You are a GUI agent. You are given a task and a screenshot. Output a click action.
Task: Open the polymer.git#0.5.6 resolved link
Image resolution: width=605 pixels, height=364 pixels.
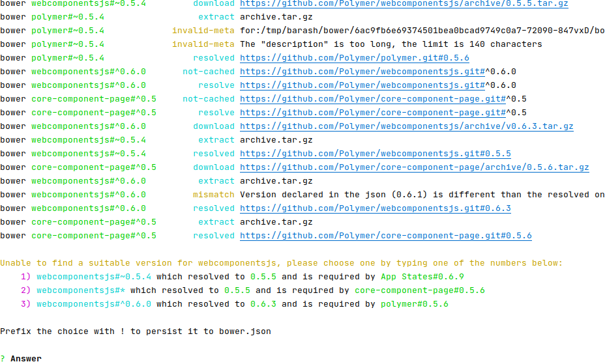[355, 58]
